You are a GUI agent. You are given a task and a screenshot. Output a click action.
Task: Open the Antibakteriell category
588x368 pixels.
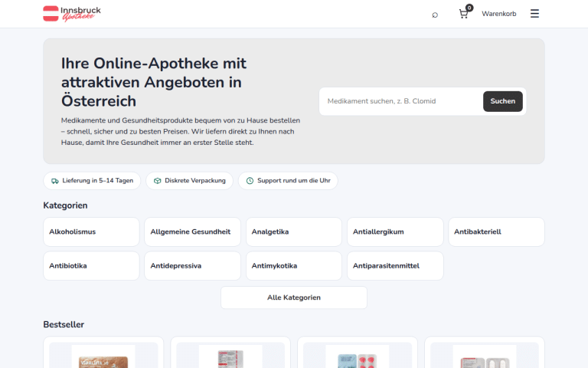coord(496,232)
